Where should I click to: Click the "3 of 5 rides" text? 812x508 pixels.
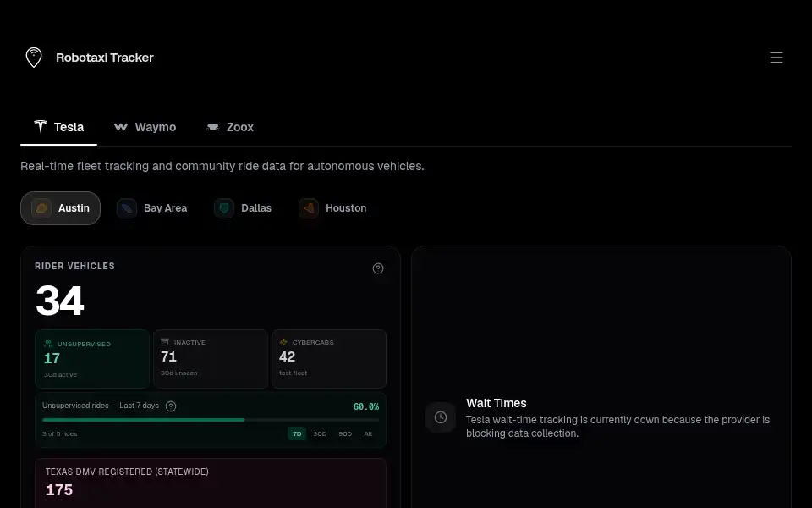point(59,433)
